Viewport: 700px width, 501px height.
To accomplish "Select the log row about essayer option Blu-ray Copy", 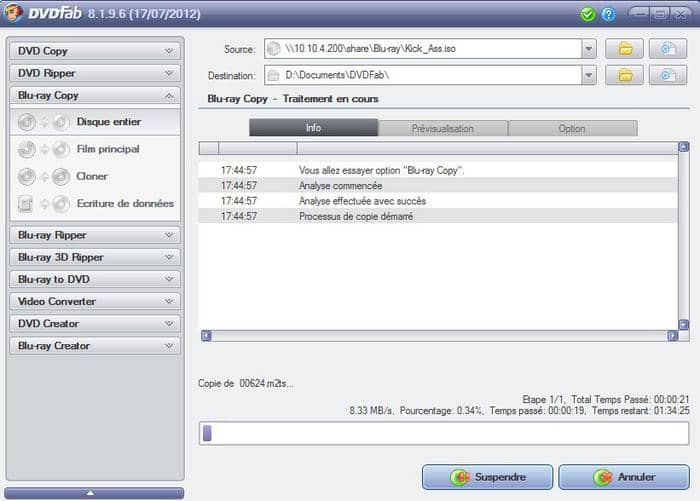I will click(438, 170).
